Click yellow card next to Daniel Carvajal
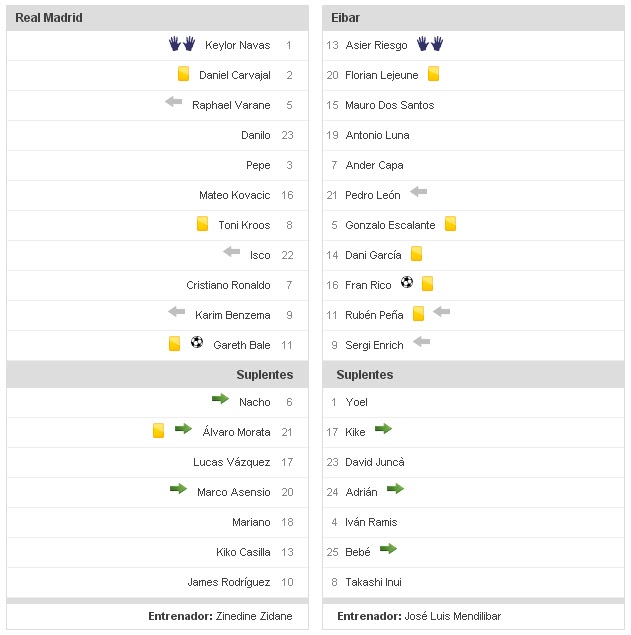 [x=183, y=74]
